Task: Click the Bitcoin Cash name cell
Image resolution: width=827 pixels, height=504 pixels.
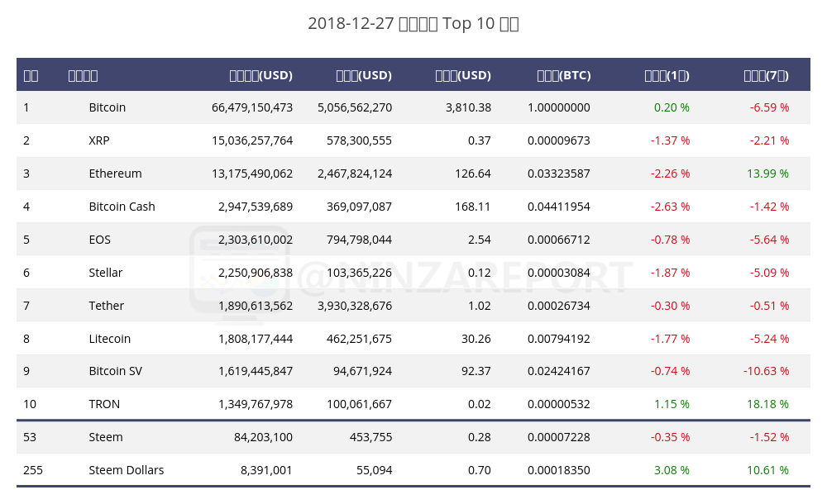Action: [122, 207]
